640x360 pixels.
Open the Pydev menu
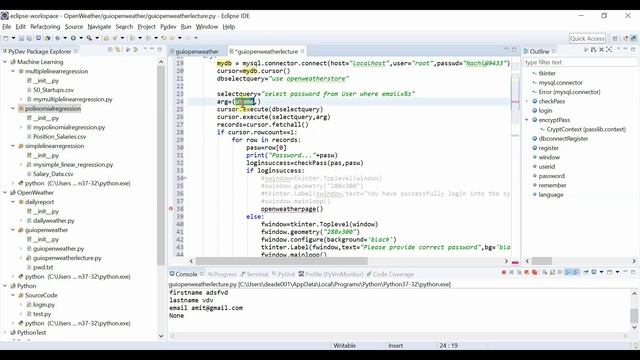pyautogui.click(x=168, y=27)
